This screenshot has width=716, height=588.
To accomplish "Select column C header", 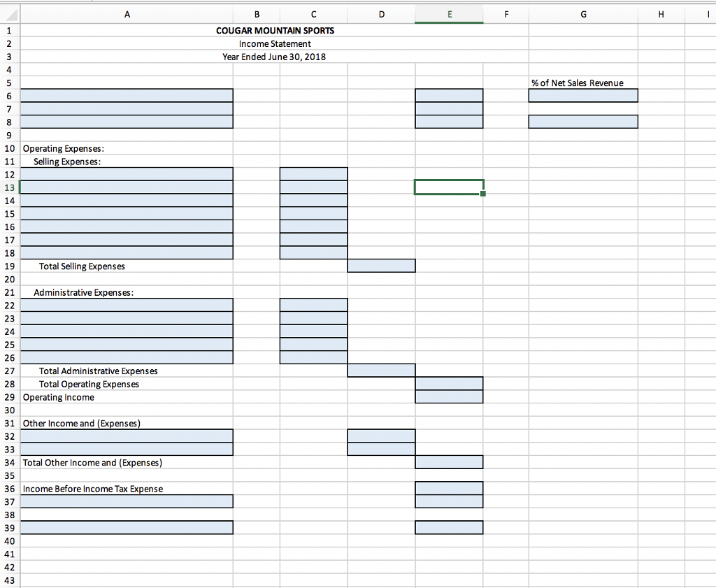I will 313,15.
